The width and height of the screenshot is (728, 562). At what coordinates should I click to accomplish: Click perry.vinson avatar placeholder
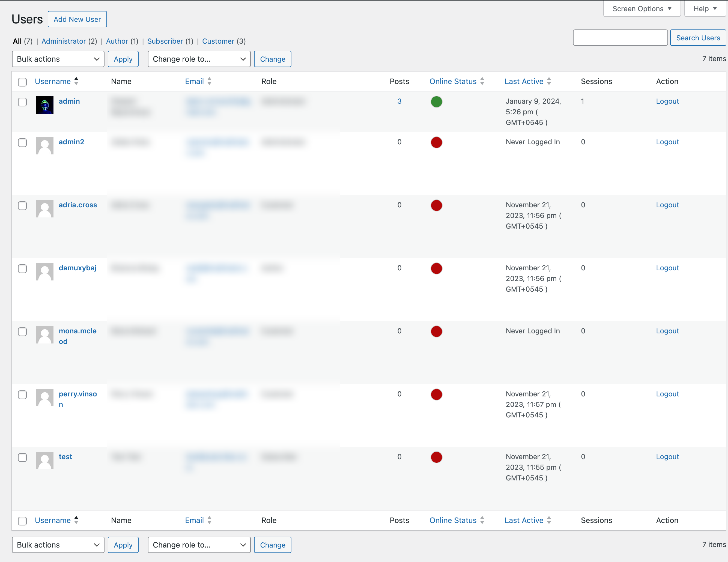(45, 398)
